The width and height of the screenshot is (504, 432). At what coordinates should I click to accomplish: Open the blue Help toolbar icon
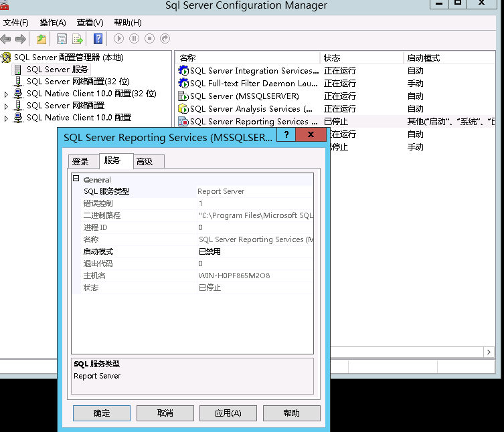[98, 39]
